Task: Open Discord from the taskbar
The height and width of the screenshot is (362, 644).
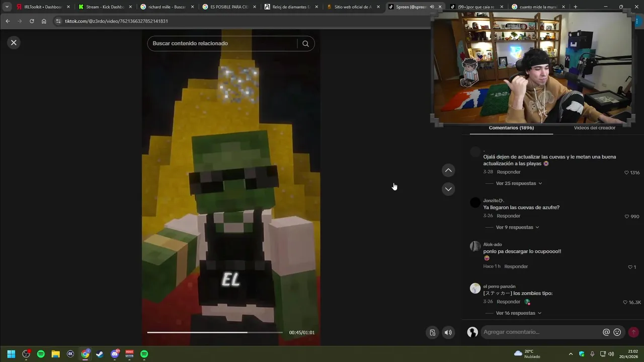Action: tap(115, 354)
